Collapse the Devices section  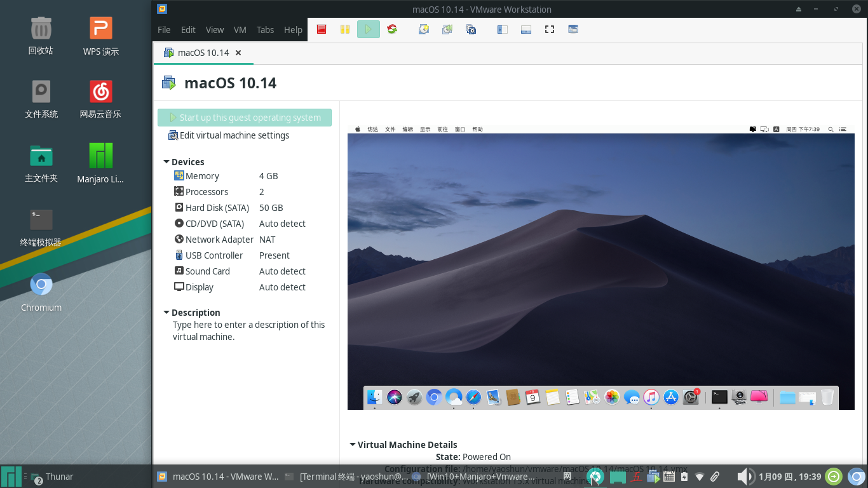(166, 162)
